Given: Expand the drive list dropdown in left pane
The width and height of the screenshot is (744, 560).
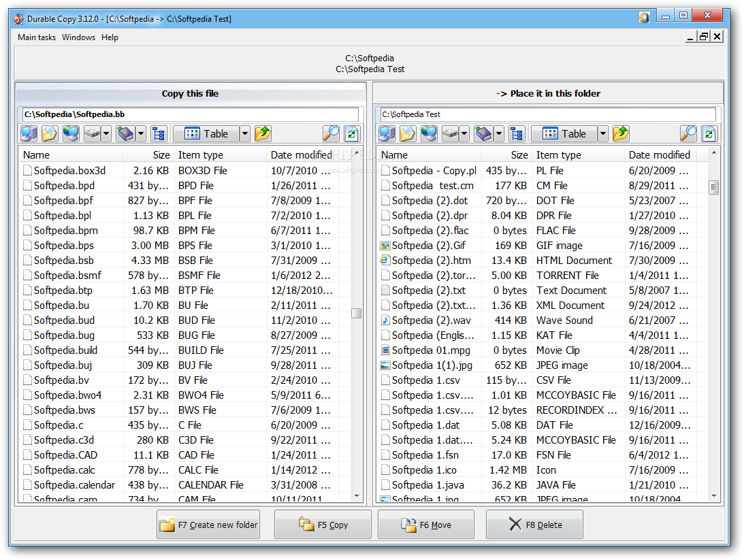Looking at the screenshot, I should [106, 134].
